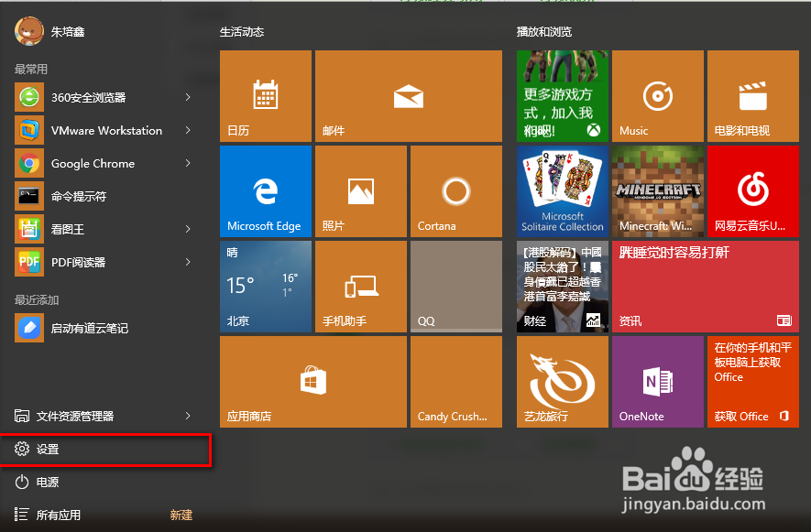Image resolution: width=811 pixels, height=532 pixels.
Task: Open the 应用商店 store tile
Action: (x=313, y=382)
